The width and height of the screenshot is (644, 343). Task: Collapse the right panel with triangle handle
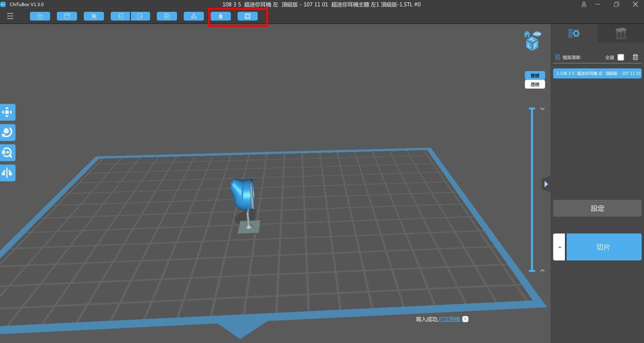pyautogui.click(x=546, y=184)
